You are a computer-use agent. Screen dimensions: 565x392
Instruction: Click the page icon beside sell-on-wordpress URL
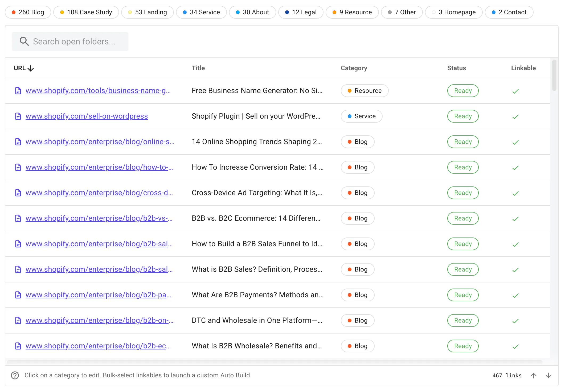[18, 116]
